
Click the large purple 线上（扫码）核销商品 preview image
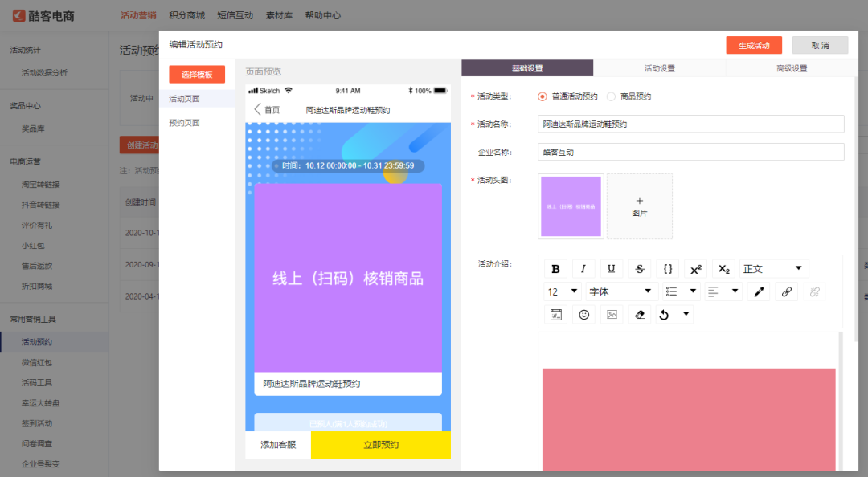click(x=348, y=278)
